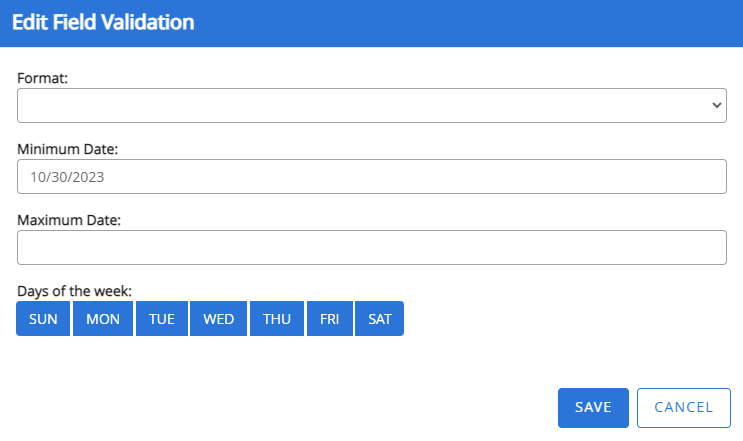The width and height of the screenshot is (743, 441).
Task: Disable TUE in days of the week
Action: tap(162, 319)
